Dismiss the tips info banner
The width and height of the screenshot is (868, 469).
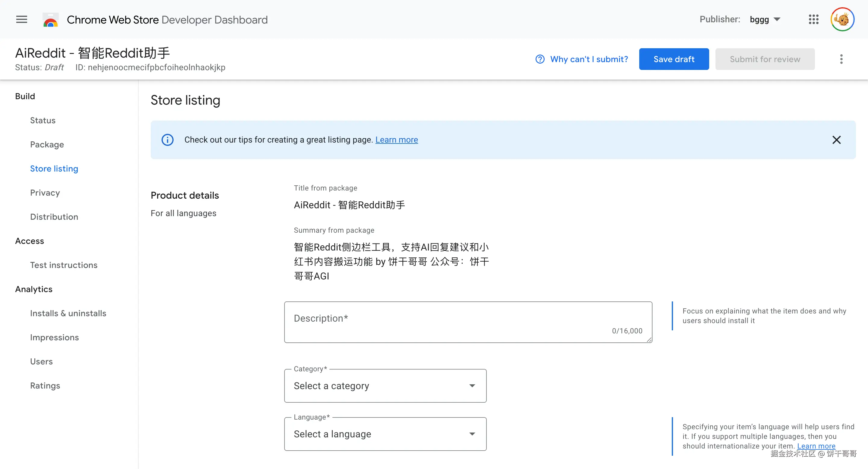pyautogui.click(x=836, y=140)
